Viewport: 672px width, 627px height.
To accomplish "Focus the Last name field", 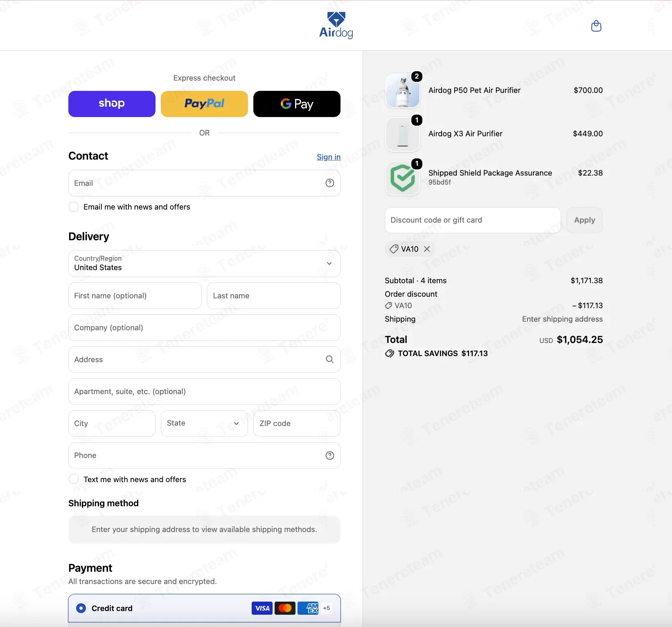I will 273,295.
